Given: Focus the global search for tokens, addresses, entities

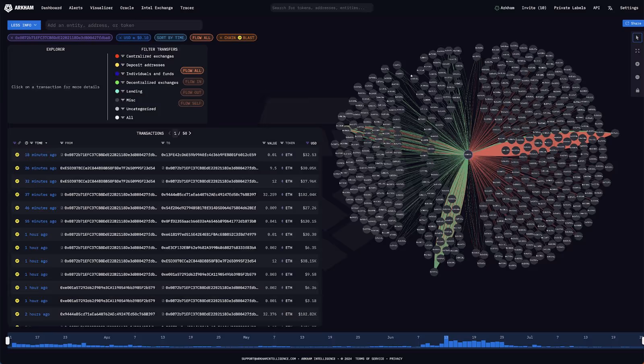Looking at the screenshot, I should (x=322, y=8).
